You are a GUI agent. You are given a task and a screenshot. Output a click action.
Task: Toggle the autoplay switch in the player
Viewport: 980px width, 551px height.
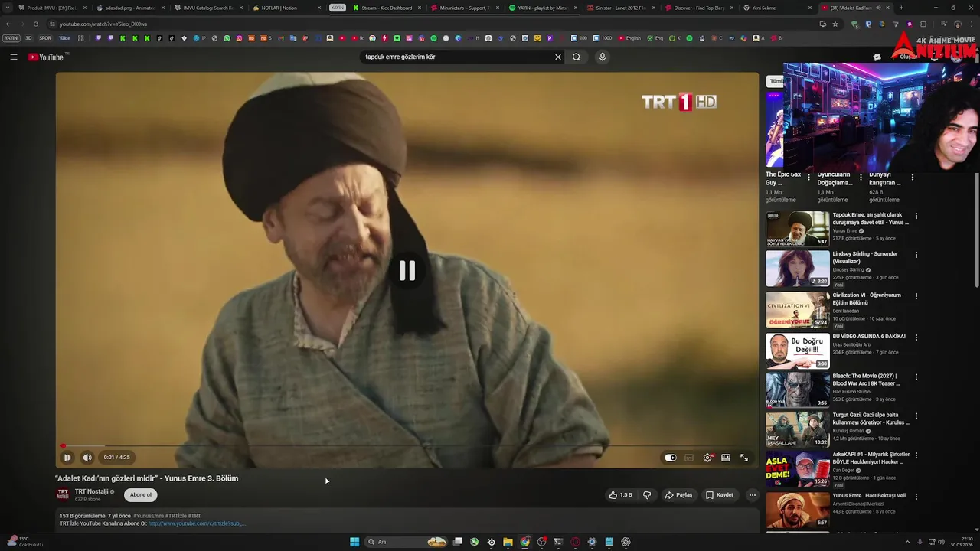tap(671, 458)
